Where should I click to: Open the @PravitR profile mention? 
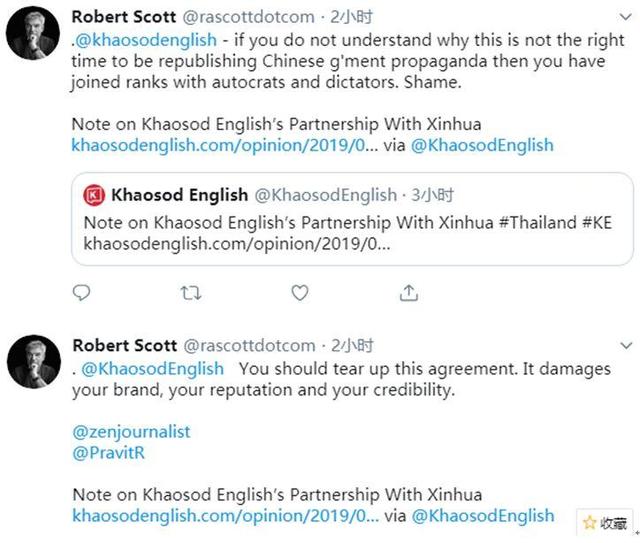[107, 453]
